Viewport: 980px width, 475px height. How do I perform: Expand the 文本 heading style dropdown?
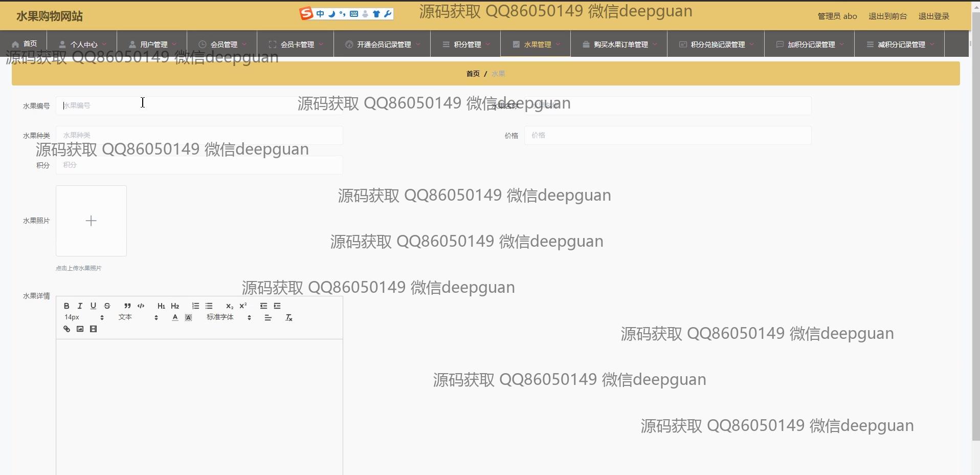point(138,317)
